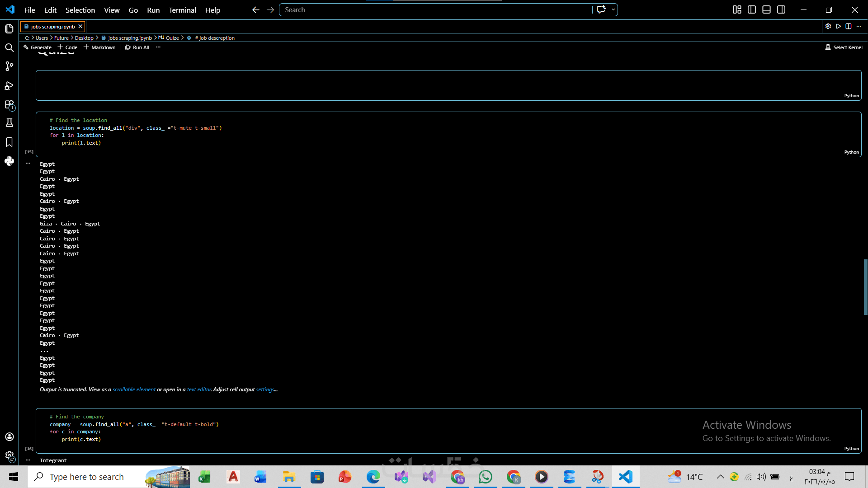
Task: Toggle the Secondary Side Bar layout
Action: click(x=781, y=9)
